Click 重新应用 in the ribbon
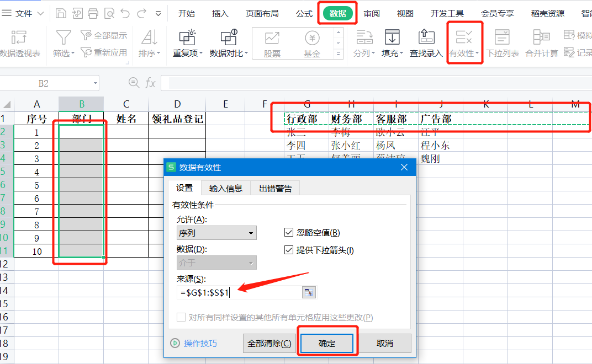This screenshot has width=592, height=364. tap(104, 52)
